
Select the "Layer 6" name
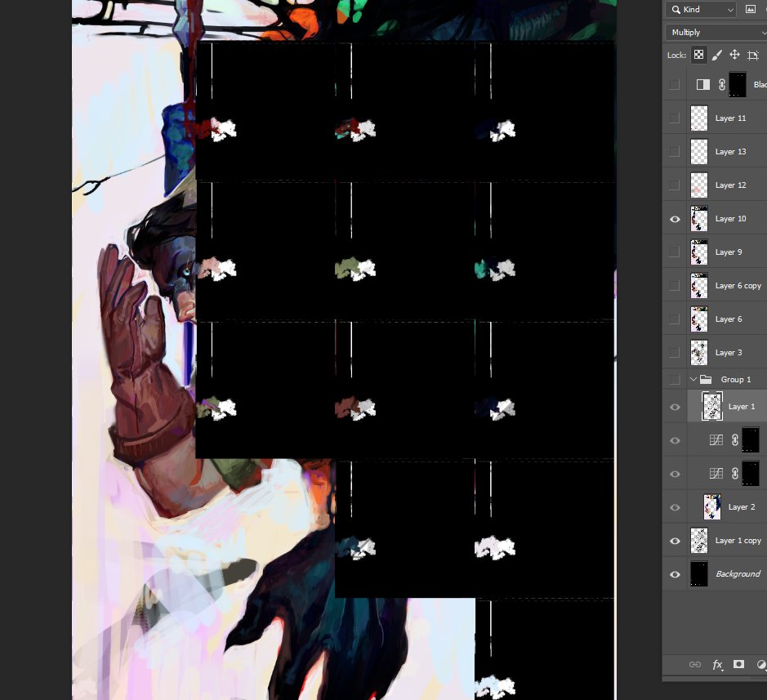(x=729, y=319)
